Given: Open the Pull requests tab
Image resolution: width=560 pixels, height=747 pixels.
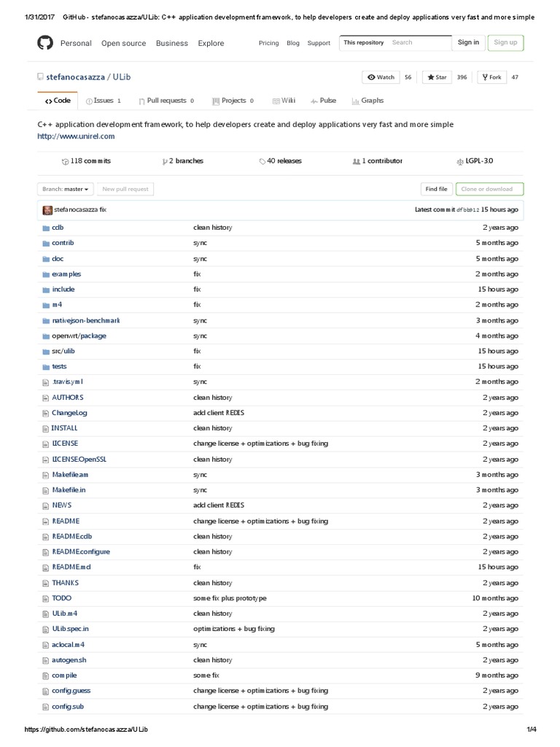Looking at the screenshot, I should [x=167, y=101].
